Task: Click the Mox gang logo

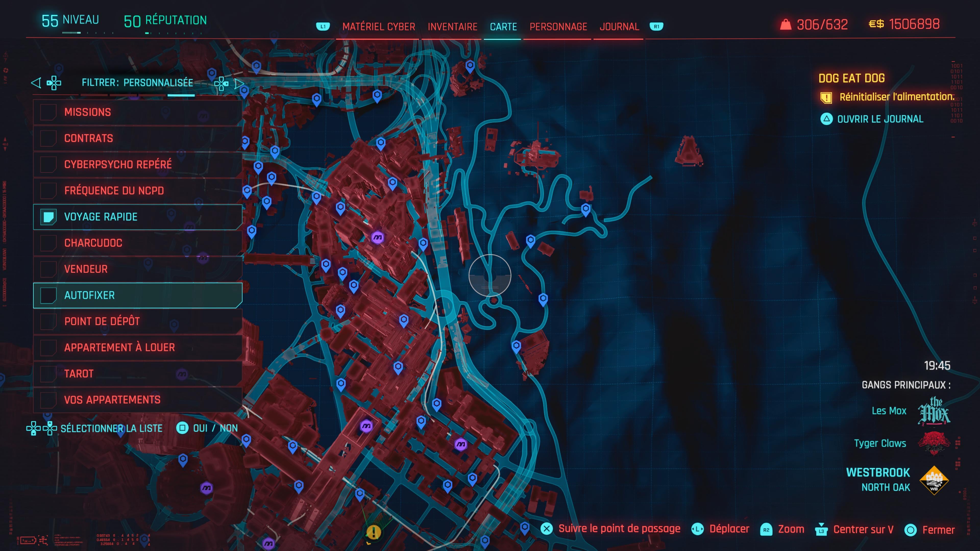Action: coord(934,411)
